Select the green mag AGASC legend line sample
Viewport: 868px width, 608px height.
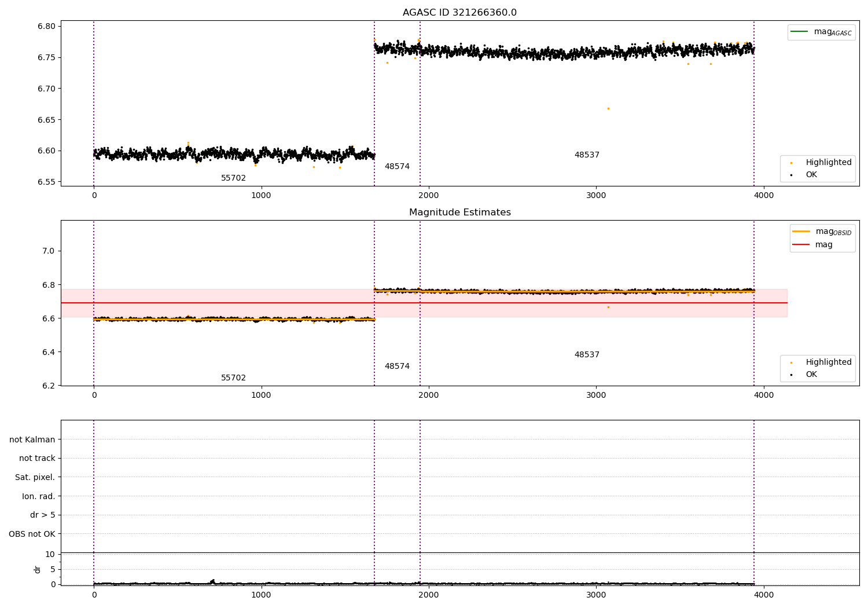point(799,32)
